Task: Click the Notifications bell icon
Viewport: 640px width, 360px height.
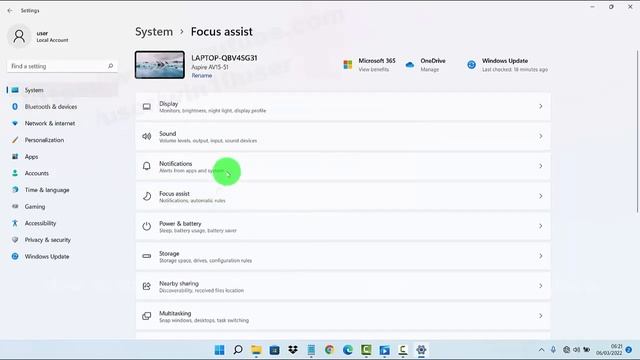Action: [147, 166]
